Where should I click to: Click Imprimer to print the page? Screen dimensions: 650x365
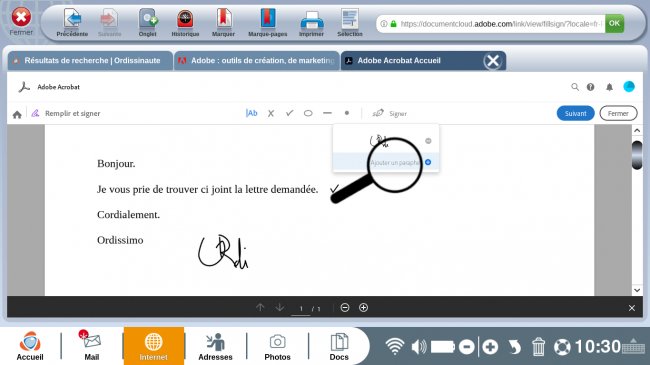(x=311, y=23)
